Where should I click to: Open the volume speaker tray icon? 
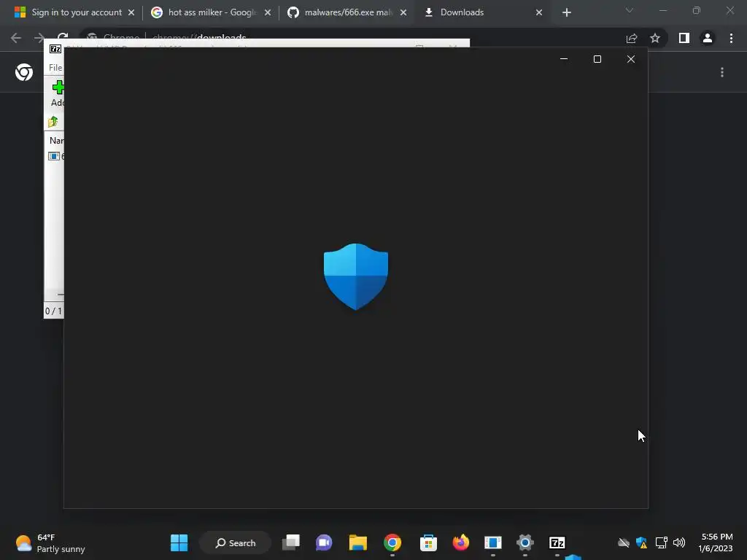click(x=679, y=542)
